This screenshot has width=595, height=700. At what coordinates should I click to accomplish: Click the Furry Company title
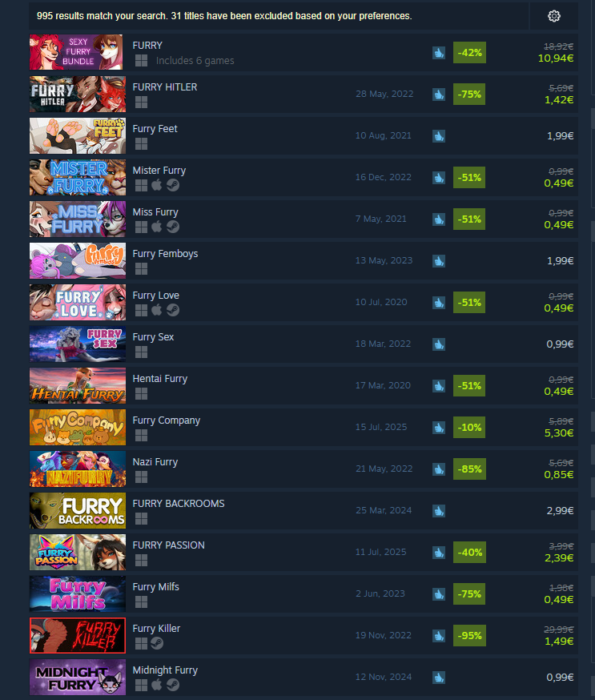pos(167,420)
